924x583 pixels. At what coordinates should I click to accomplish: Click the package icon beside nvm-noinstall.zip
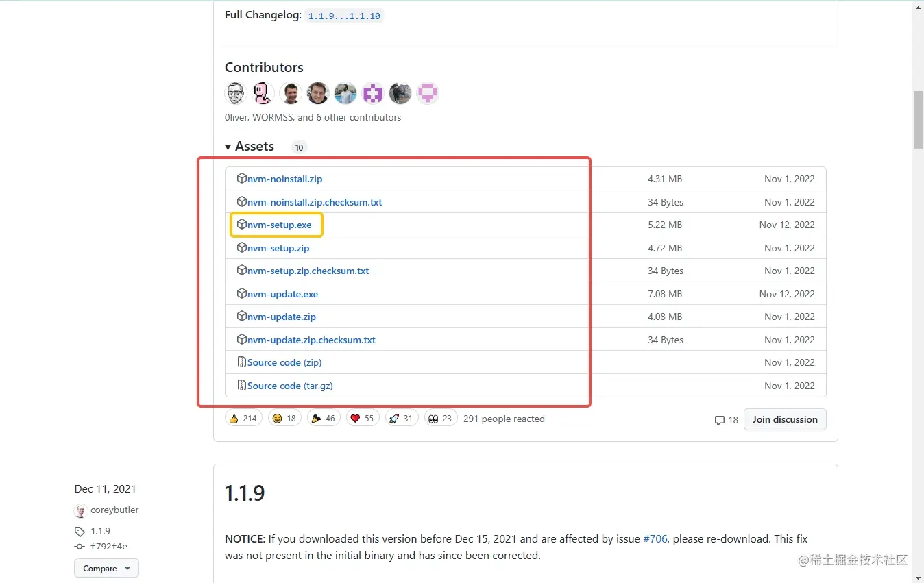click(x=241, y=179)
